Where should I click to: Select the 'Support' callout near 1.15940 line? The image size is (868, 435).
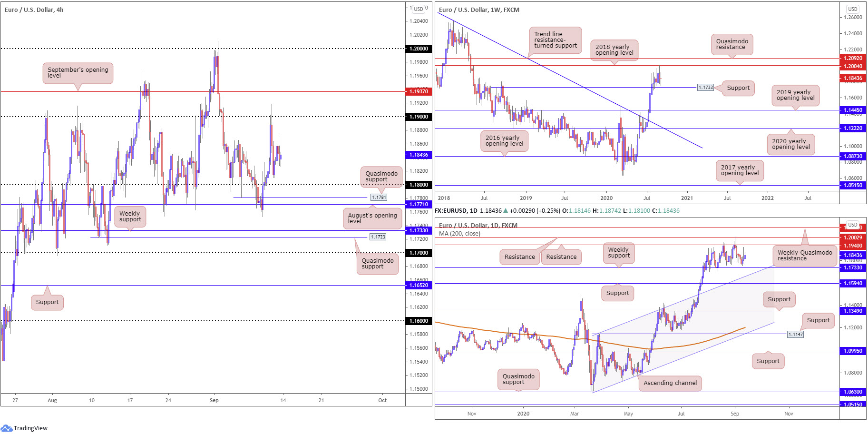617,293
